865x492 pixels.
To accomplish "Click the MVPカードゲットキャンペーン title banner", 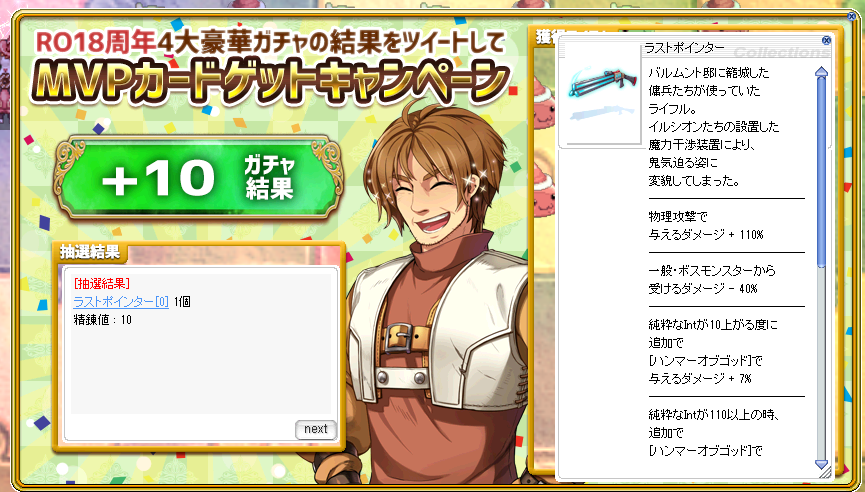I will (269, 82).
